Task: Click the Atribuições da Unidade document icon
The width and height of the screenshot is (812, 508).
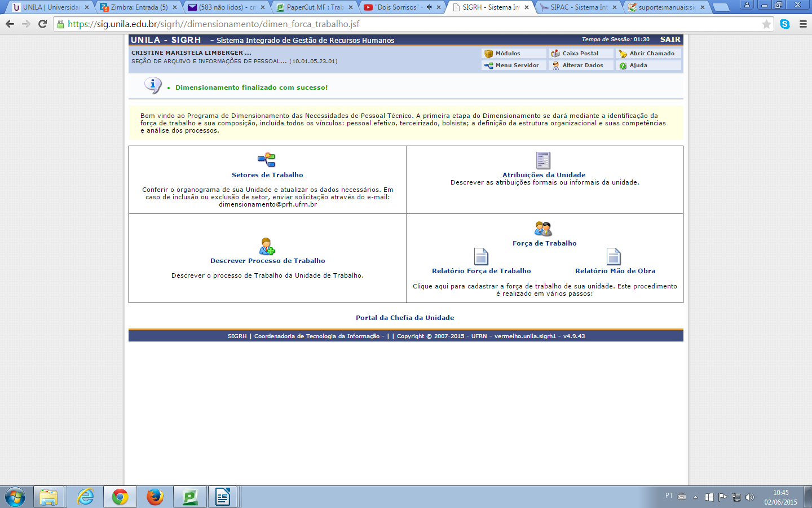Action: click(543, 160)
